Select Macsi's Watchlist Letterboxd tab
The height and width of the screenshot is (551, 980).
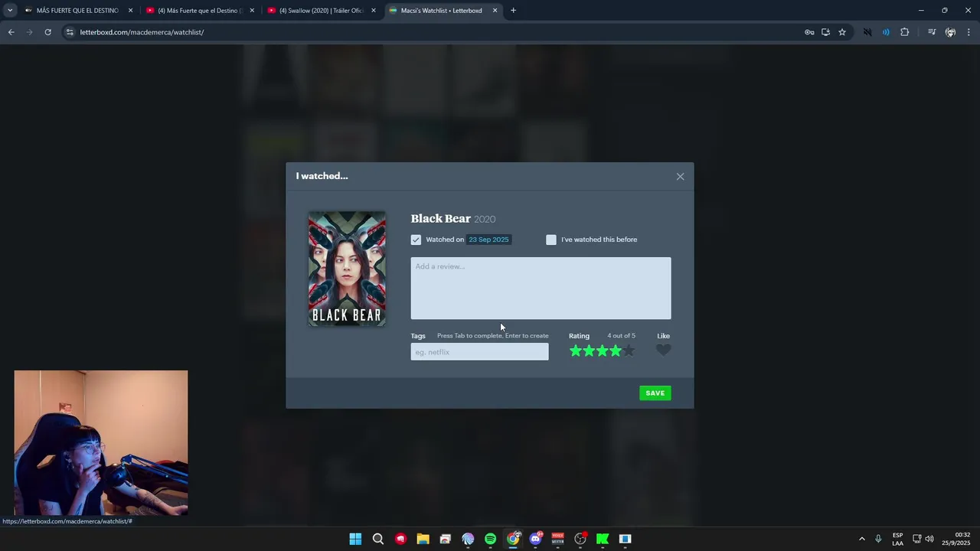coord(441,11)
